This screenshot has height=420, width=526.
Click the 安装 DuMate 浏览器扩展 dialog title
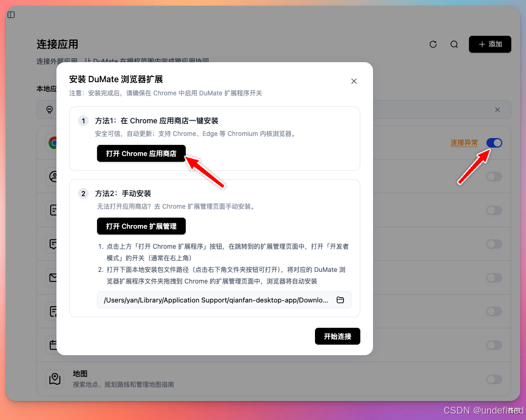coord(116,80)
